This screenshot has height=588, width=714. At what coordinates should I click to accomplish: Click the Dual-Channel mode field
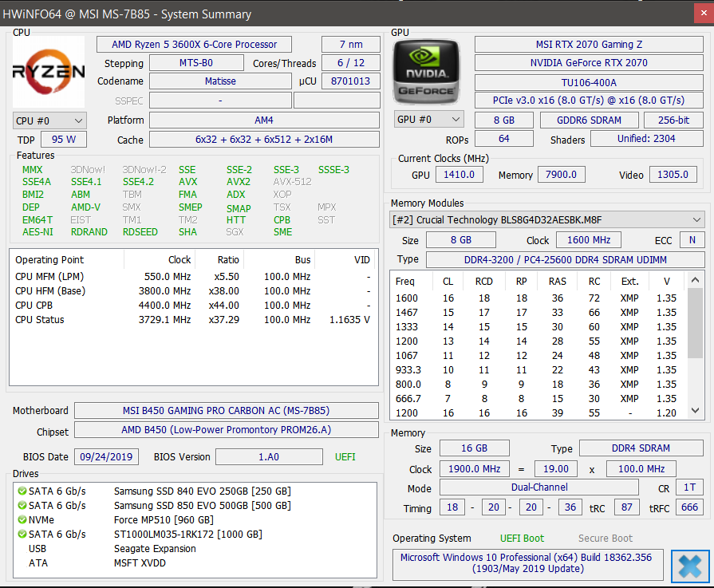pyautogui.click(x=539, y=487)
